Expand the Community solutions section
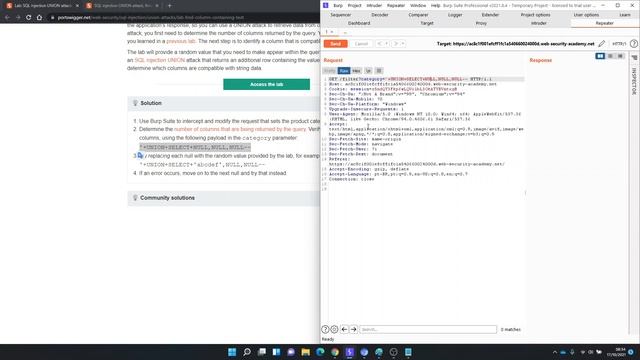This screenshot has height=360, width=640. 224,198
